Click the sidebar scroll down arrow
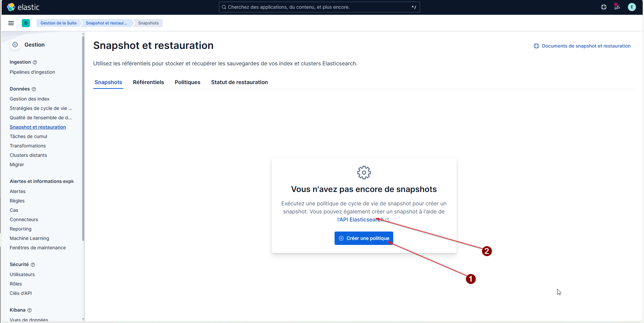 point(83,319)
